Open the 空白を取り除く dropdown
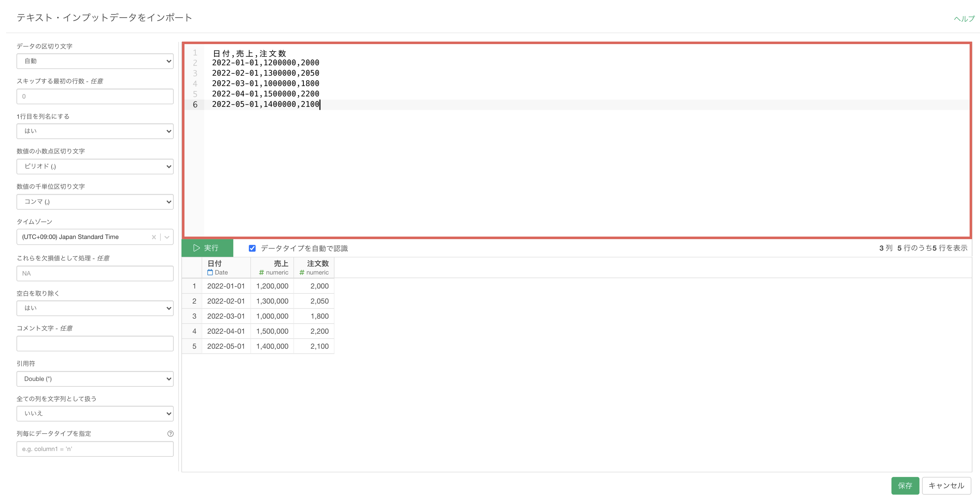980x504 pixels. click(95, 308)
